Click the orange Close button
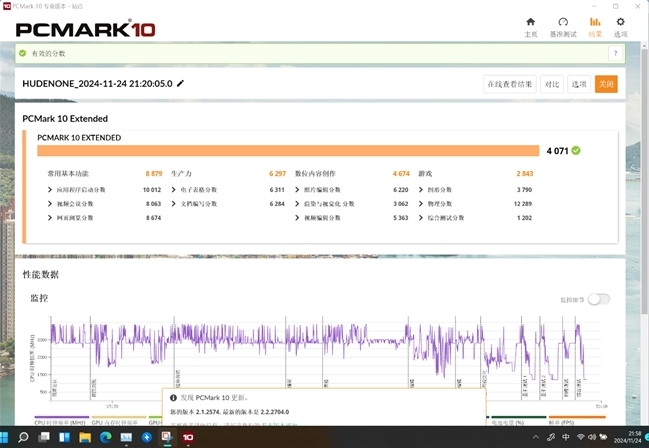This screenshot has height=448, width=649. [606, 84]
